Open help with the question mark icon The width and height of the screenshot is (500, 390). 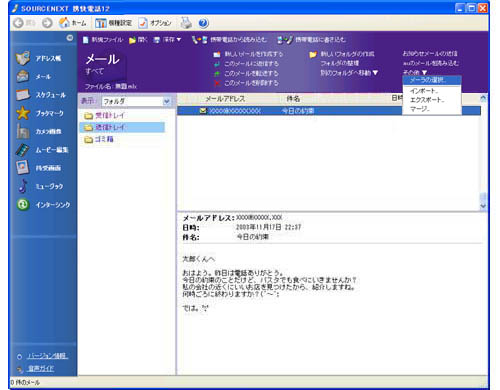pyautogui.click(x=203, y=23)
